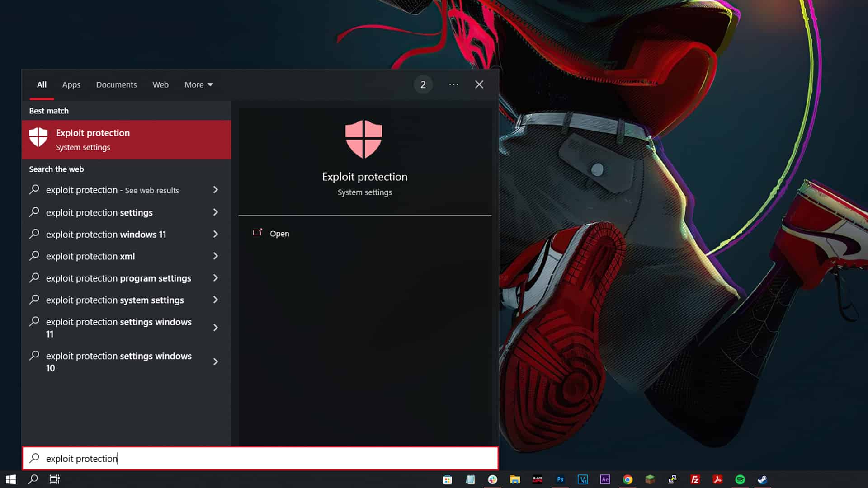The width and height of the screenshot is (868, 488).
Task: Open Spotify from the taskbar
Action: tap(741, 479)
